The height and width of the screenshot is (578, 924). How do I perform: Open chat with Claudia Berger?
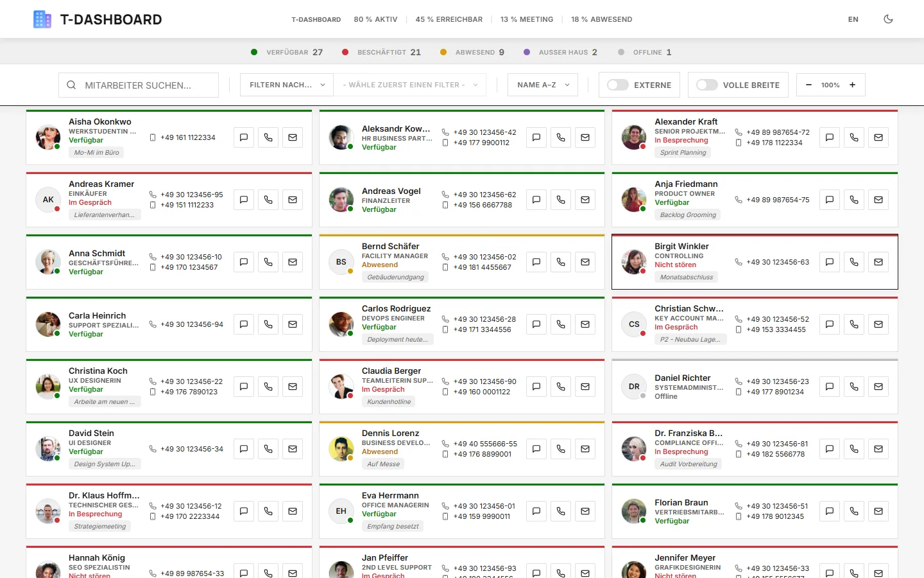click(536, 387)
